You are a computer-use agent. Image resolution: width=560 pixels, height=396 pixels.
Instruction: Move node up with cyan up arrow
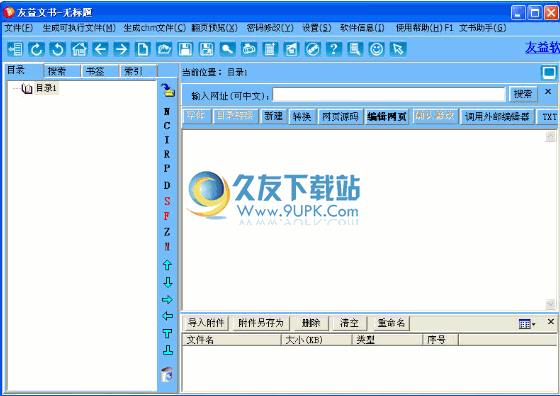point(167,265)
